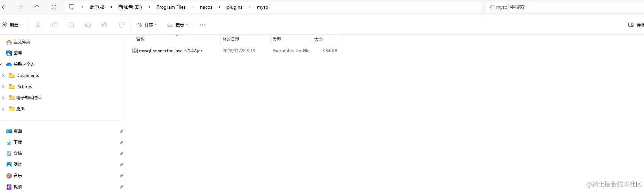Click the 2023/11/22 9:19 date cell
Viewport: 644px width, 190px height.
(x=239, y=51)
